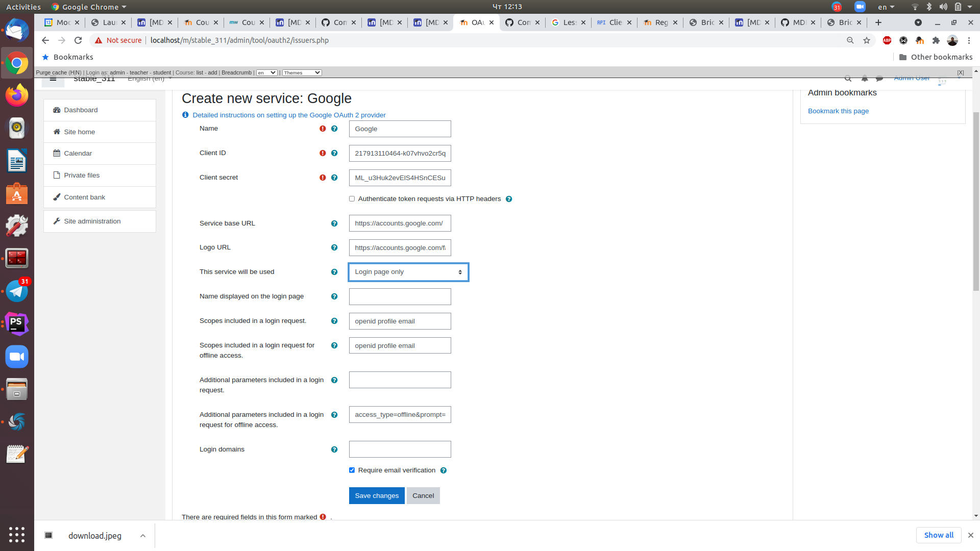Open Telegram from the dock
The width and height of the screenshot is (980, 551).
tap(17, 291)
